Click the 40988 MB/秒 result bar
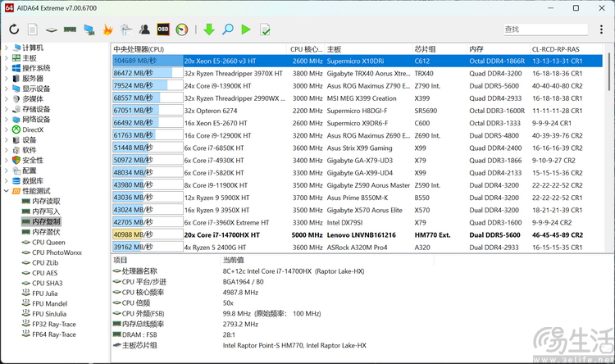 pos(148,234)
